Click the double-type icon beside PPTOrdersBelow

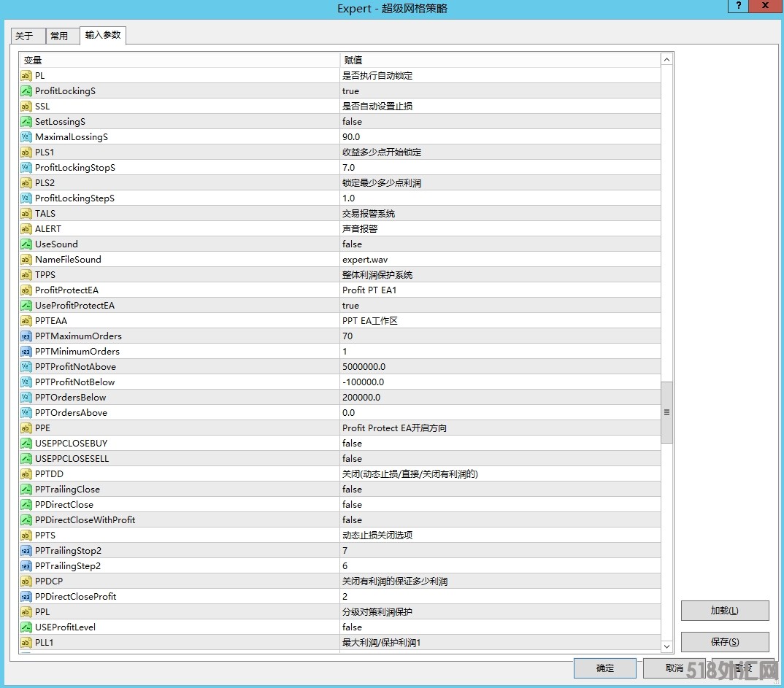point(26,398)
